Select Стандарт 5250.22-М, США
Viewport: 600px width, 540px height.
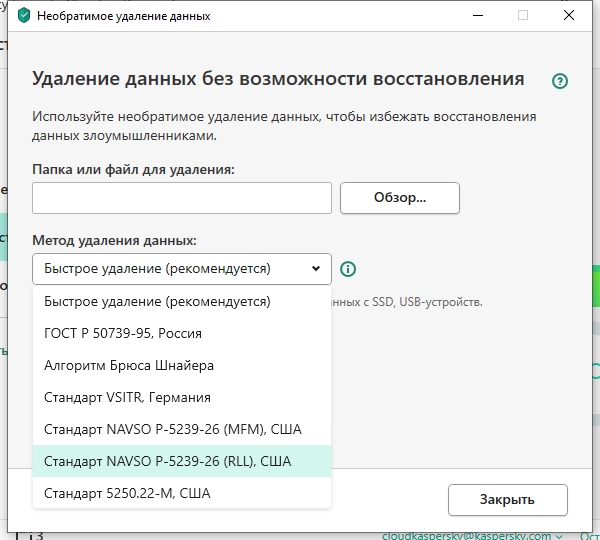pos(182,493)
